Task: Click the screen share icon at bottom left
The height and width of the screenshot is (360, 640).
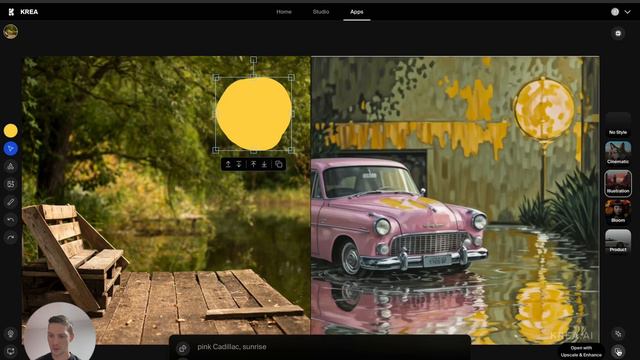Action: pos(11,351)
